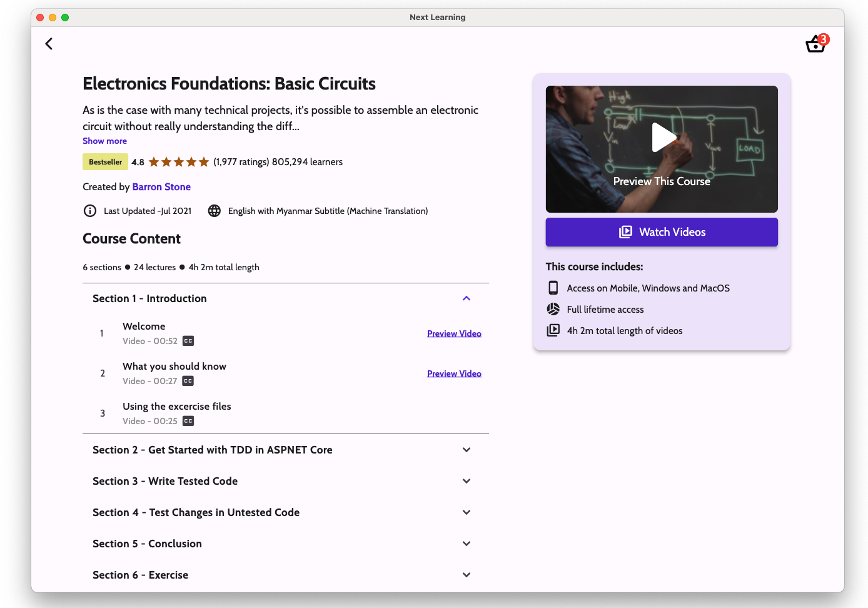
Task: Click the full lifetime access icon
Action: [x=553, y=309]
